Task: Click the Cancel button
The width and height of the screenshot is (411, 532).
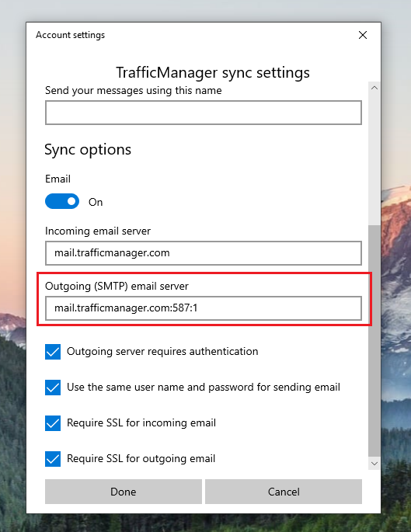Action: point(284,492)
